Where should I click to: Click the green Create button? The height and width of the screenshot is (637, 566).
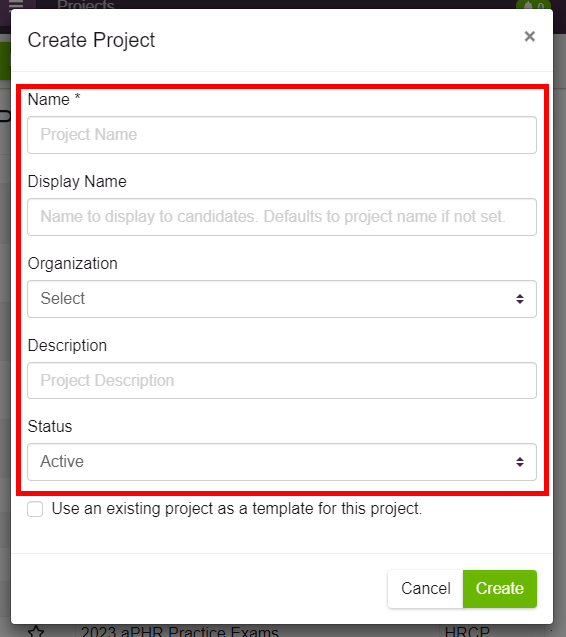point(500,589)
